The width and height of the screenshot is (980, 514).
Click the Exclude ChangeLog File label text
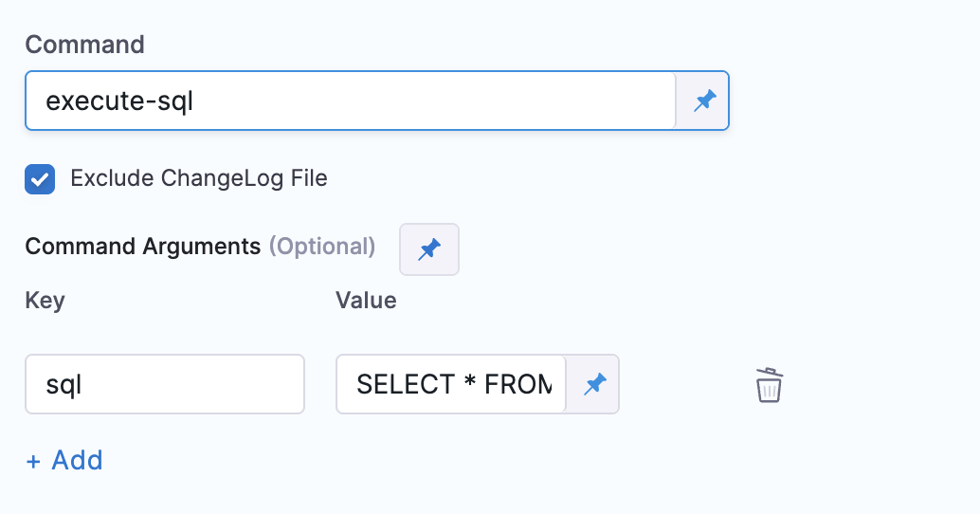tap(198, 178)
